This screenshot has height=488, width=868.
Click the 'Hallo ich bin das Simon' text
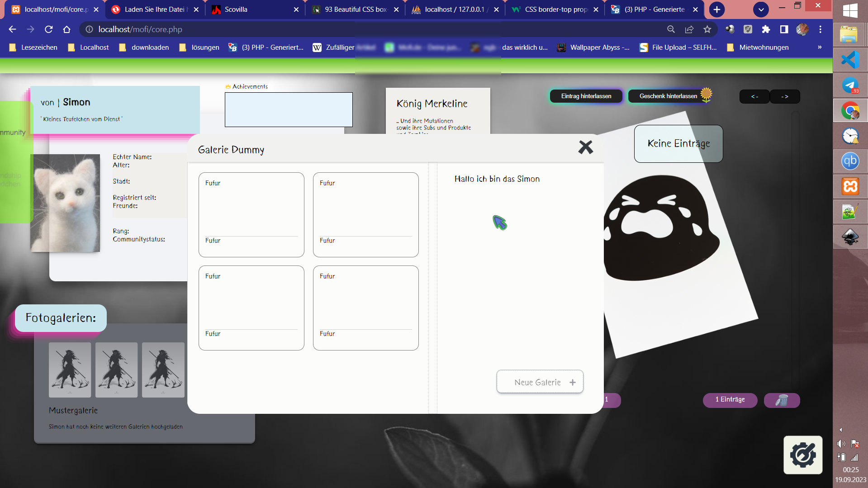pos(497,179)
